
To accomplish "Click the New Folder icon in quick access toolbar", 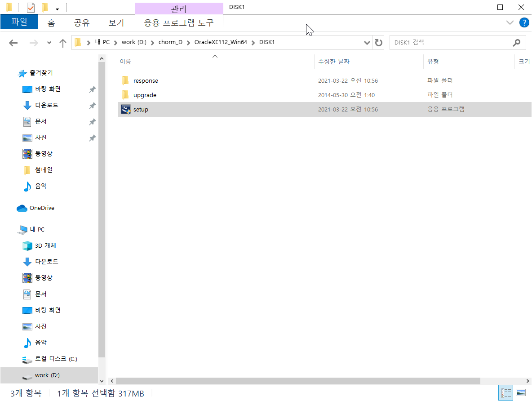I will 44,7.
